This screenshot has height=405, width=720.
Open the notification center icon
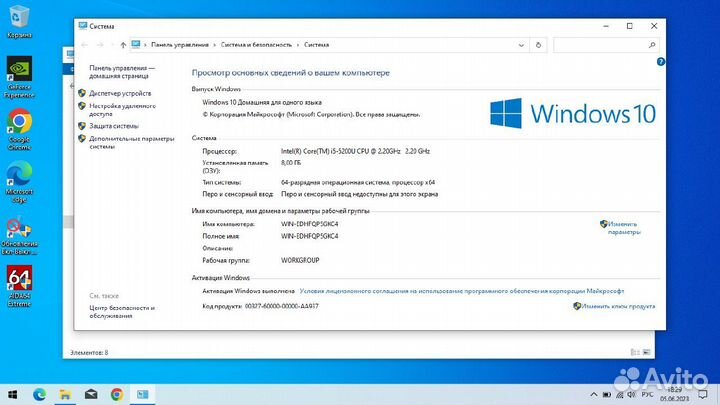(703, 394)
